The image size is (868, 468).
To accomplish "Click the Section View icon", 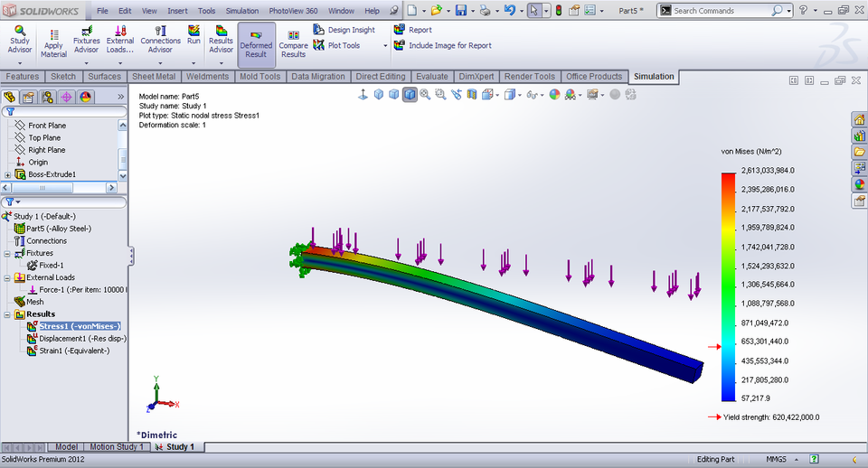I will coord(472,95).
